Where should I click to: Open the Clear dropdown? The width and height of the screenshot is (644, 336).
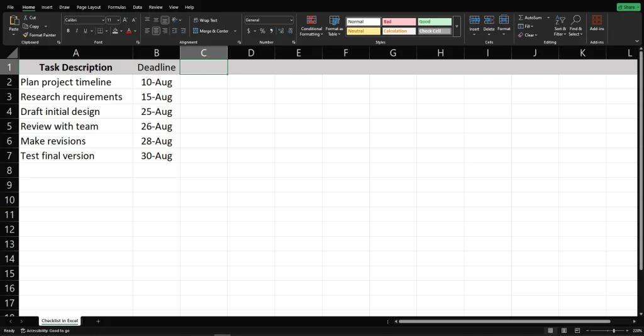pyautogui.click(x=528, y=35)
